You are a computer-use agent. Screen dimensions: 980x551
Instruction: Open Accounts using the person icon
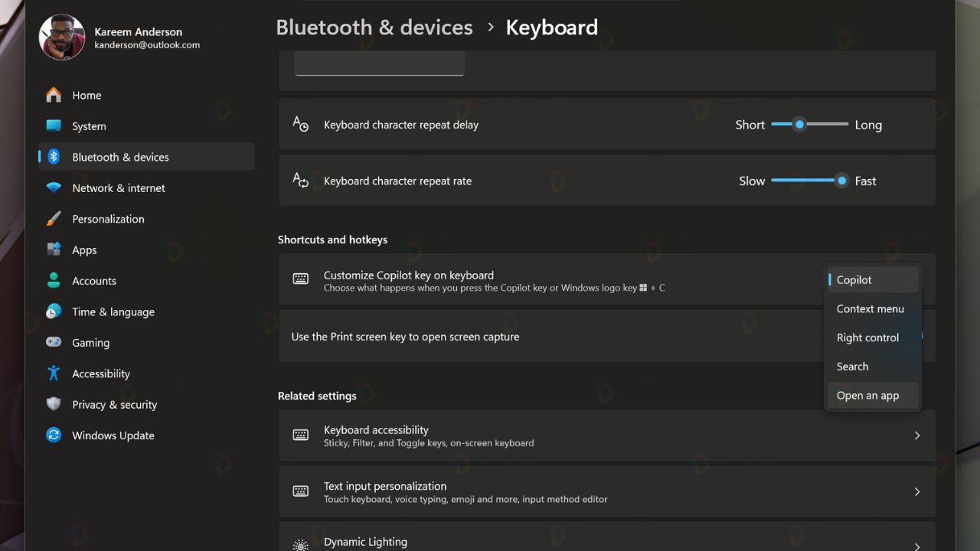pos(54,281)
